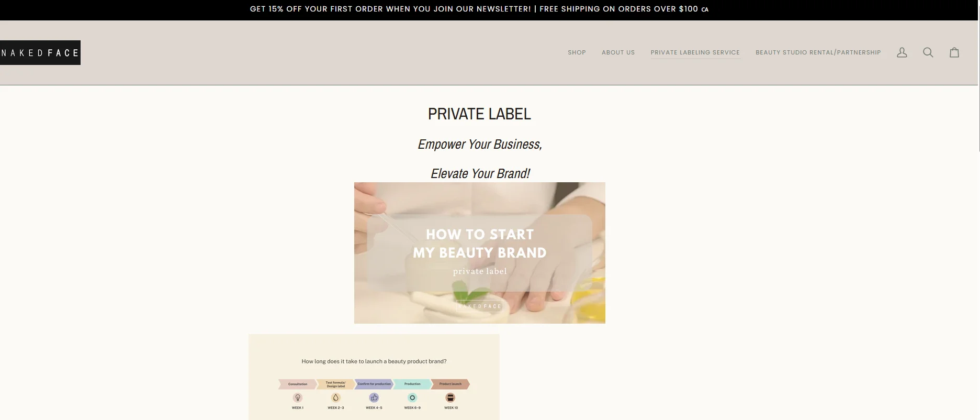The height and width of the screenshot is (420, 980).
Task: Click the NAKED FACE logo
Action: point(40,52)
